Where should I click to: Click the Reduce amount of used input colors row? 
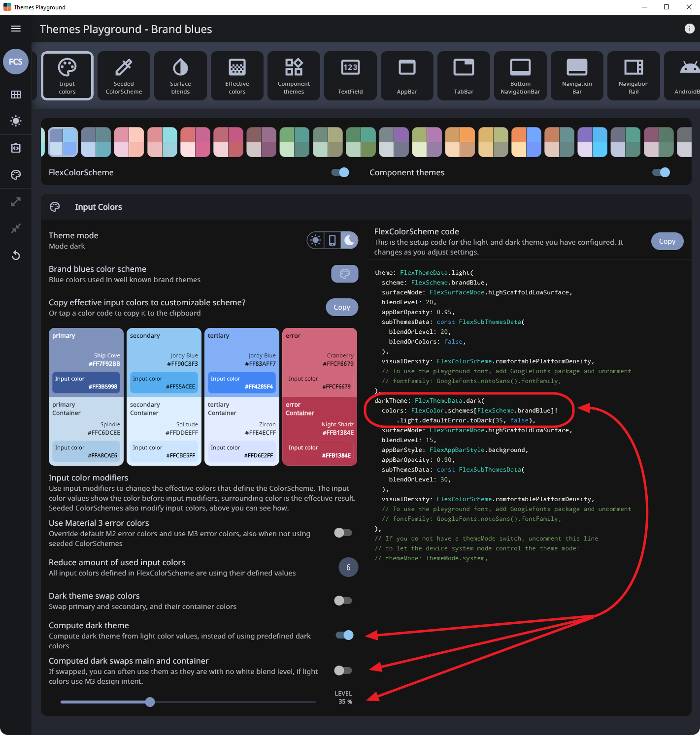click(x=203, y=568)
